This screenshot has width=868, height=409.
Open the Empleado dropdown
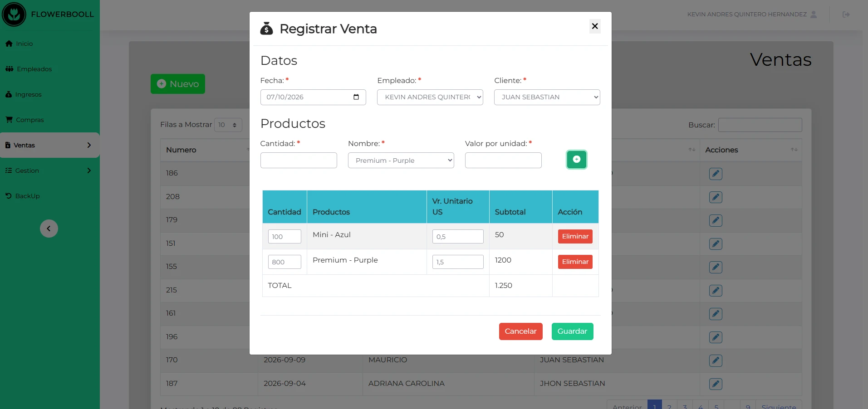click(430, 97)
